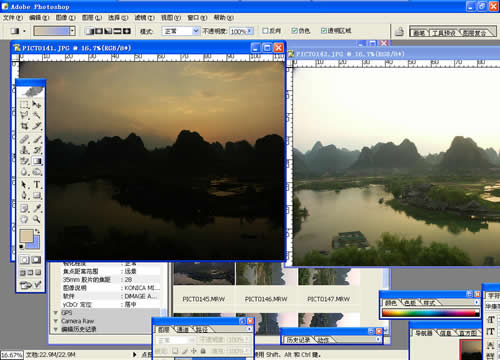Click the 不透明度 opacity 100% field
The width and height of the screenshot is (500, 360).
[241, 31]
